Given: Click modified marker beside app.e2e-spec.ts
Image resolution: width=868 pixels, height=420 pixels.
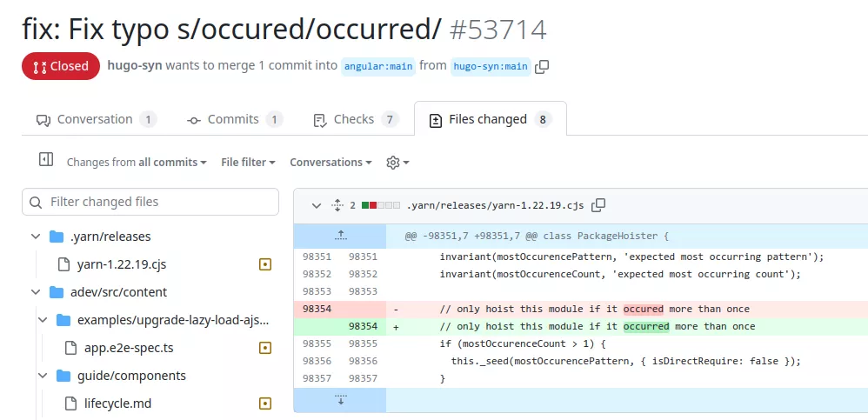Looking at the screenshot, I should (265, 348).
